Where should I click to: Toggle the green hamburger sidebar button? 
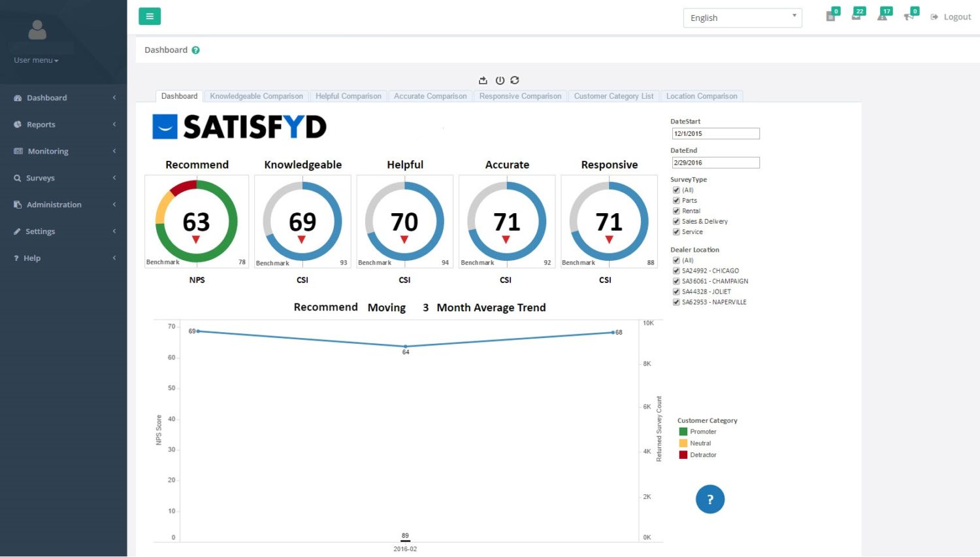click(150, 16)
